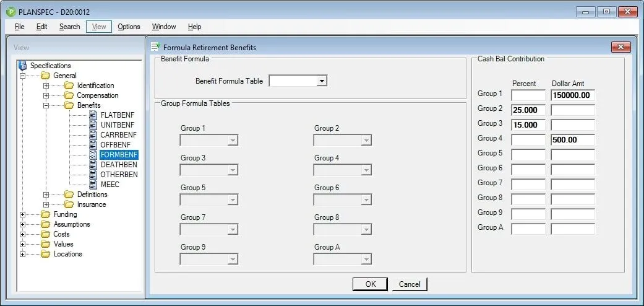644x306 pixels.
Task: Click the FORMBENF document icon
Action: pyautogui.click(x=93, y=155)
